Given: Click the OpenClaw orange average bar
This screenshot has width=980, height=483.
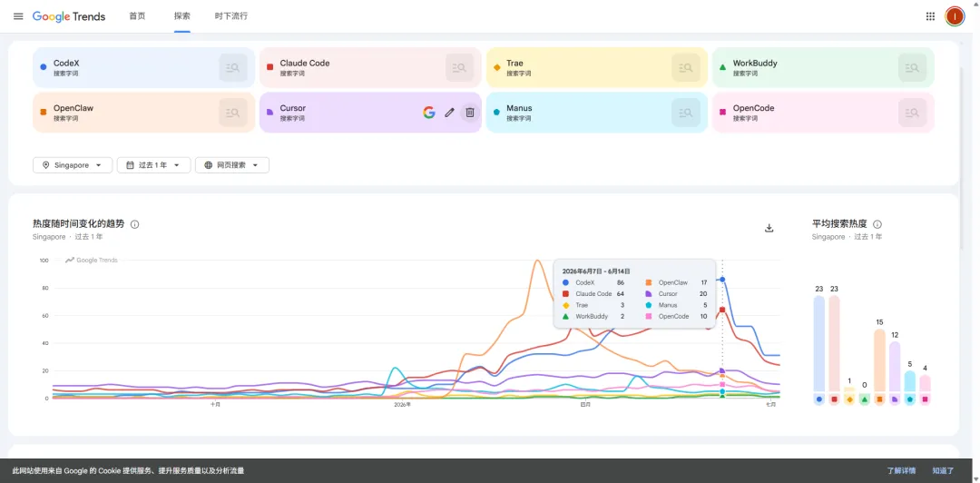Looking at the screenshot, I should click(x=879, y=360).
